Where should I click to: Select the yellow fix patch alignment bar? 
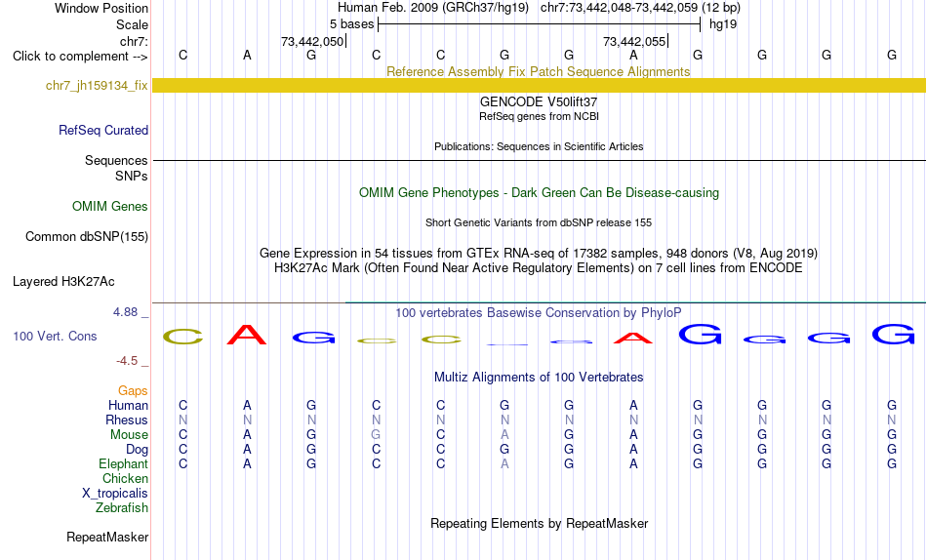click(540, 86)
